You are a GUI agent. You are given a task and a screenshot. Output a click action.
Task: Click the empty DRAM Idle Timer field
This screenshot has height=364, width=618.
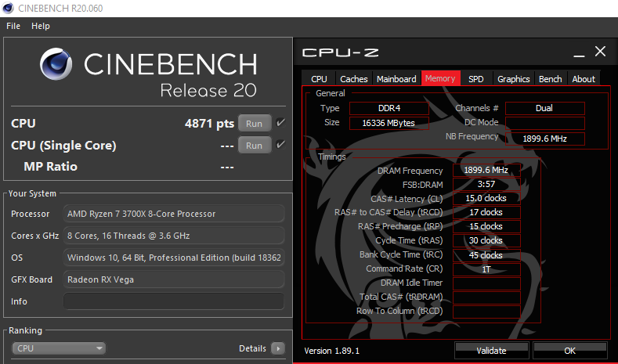[x=486, y=283]
